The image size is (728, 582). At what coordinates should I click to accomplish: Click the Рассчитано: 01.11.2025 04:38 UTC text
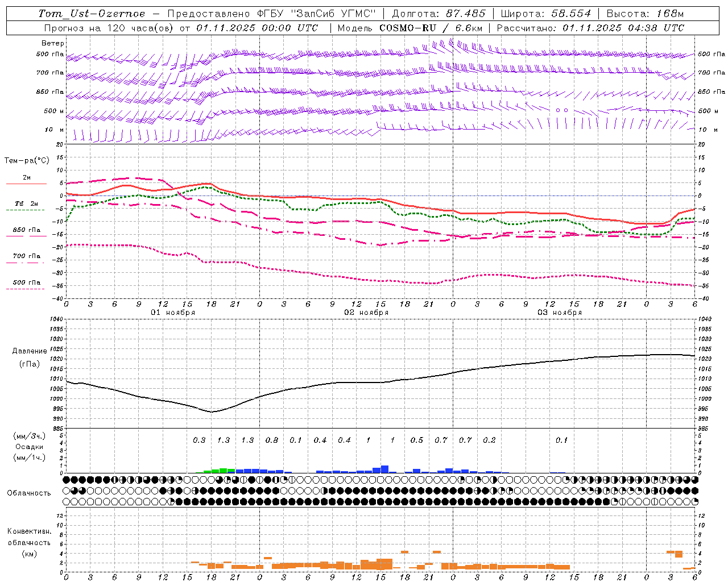tap(590, 28)
